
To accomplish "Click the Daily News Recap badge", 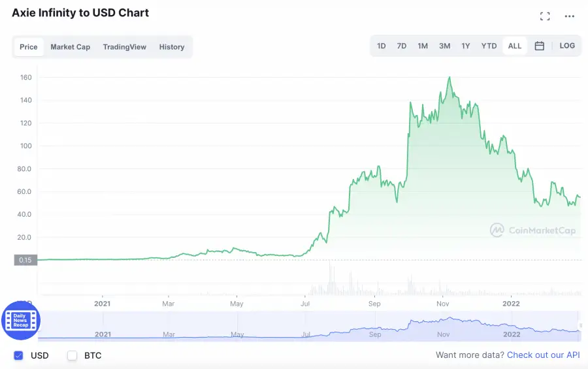I will [x=21, y=321].
